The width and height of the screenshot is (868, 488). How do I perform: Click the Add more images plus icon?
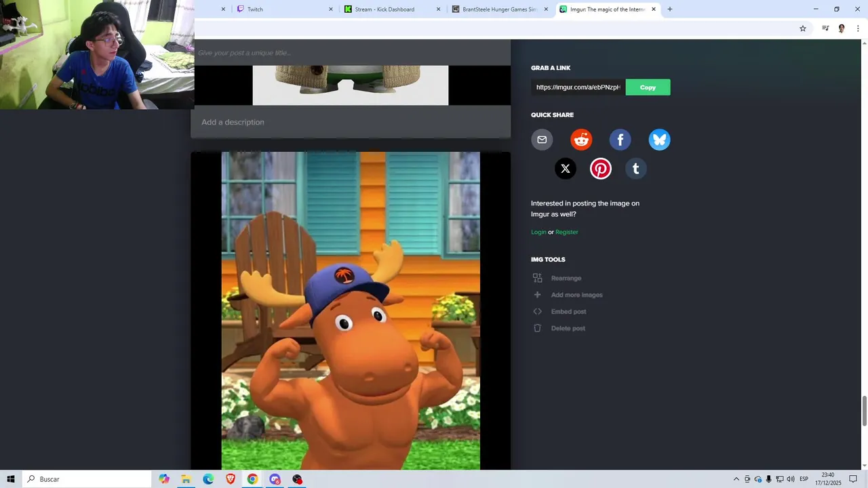[537, 295]
